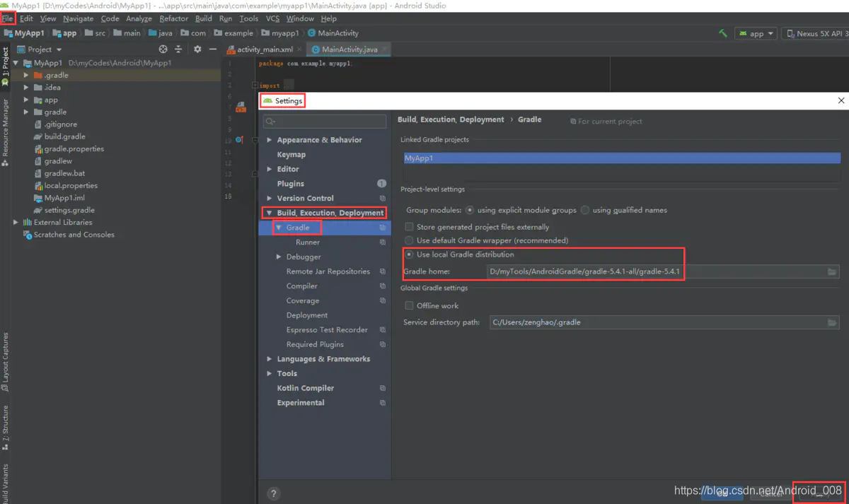Browse for Service directory path folder icon

click(832, 322)
